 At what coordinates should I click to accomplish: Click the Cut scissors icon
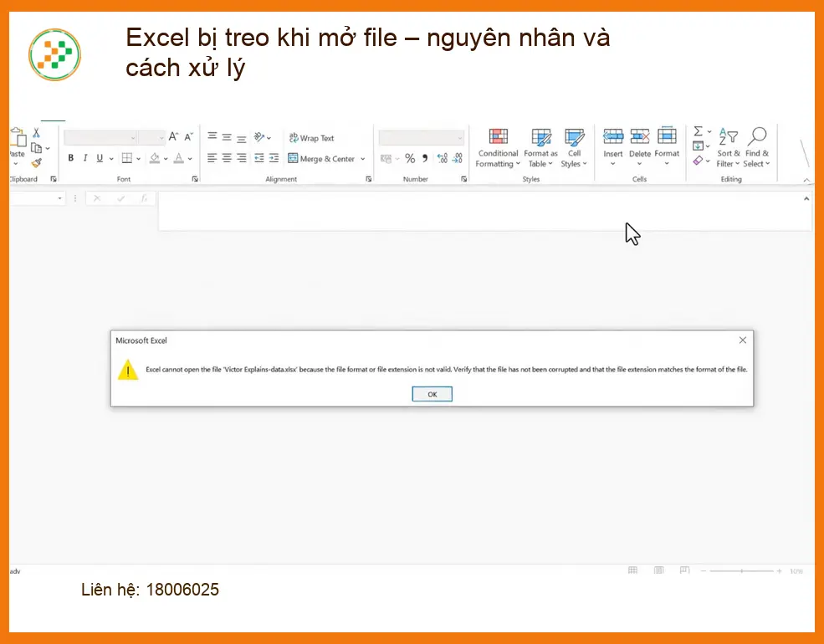36,132
